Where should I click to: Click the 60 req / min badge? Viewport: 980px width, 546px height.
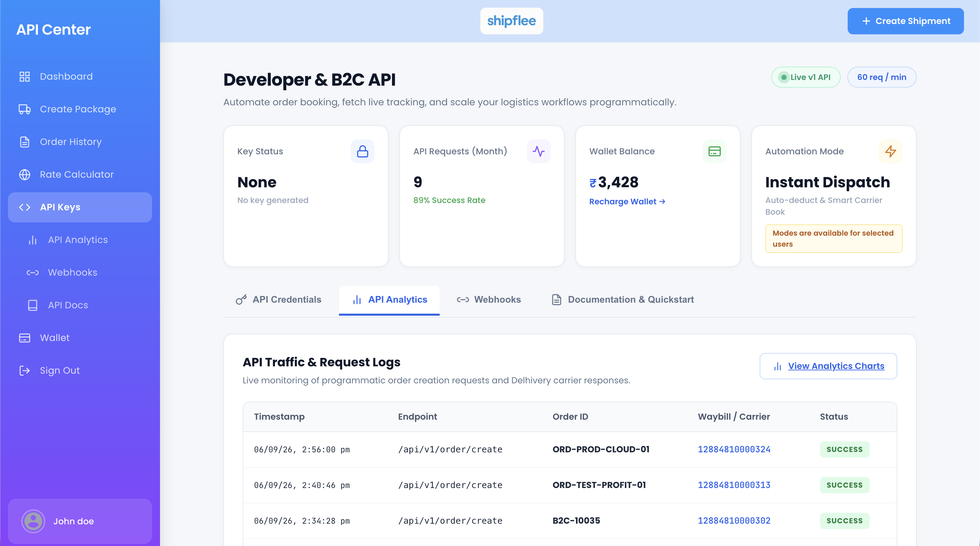tap(881, 77)
